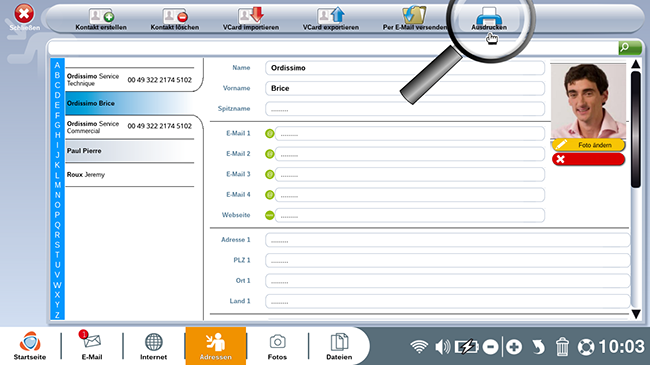The height and width of the screenshot is (365, 650).
Task: Click the Foto ändern button
Action: click(588, 145)
